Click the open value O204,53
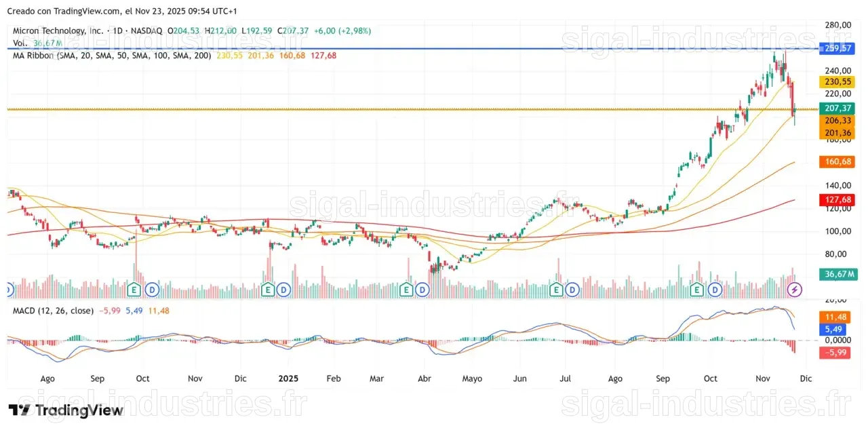 [x=184, y=31]
